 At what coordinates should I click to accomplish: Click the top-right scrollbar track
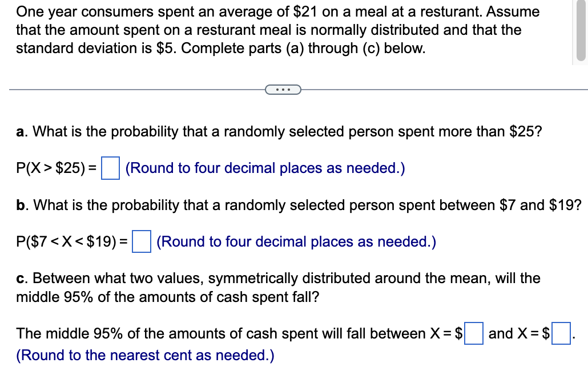click(581, 31)
